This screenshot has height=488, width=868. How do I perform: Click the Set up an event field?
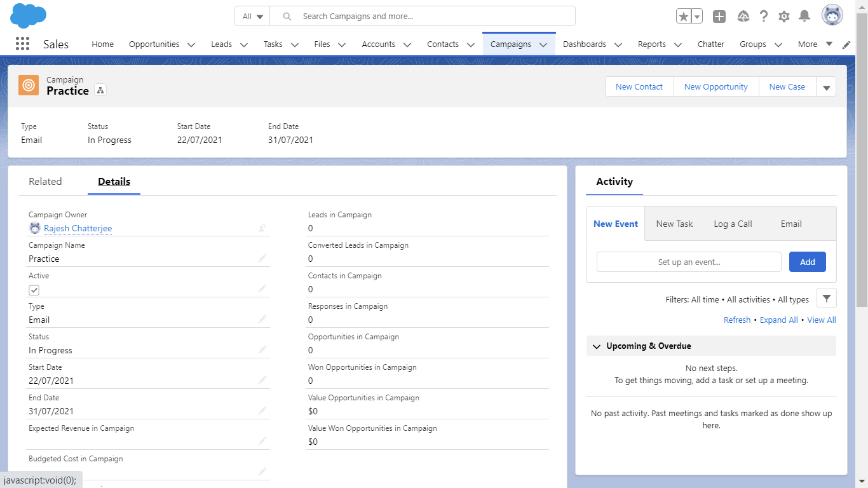(x=689, y=262)
